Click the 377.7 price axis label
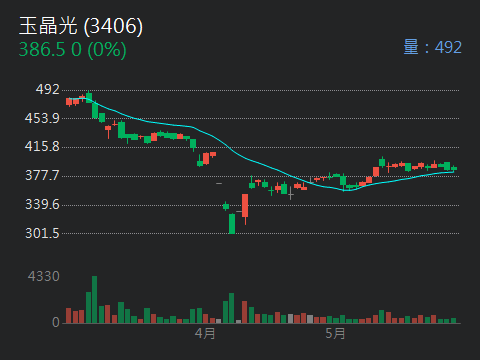This screenshot has height=360, width=480. [x=42, y=175]
